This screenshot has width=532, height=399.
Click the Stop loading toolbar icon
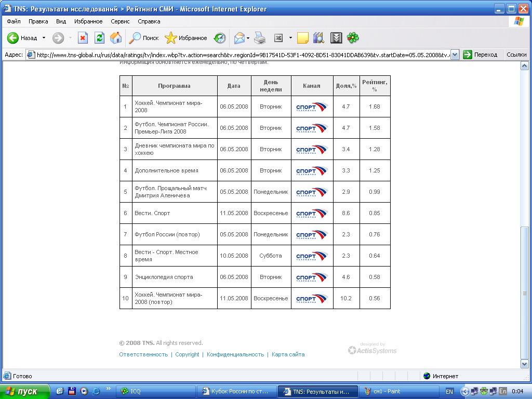[83, 38]
